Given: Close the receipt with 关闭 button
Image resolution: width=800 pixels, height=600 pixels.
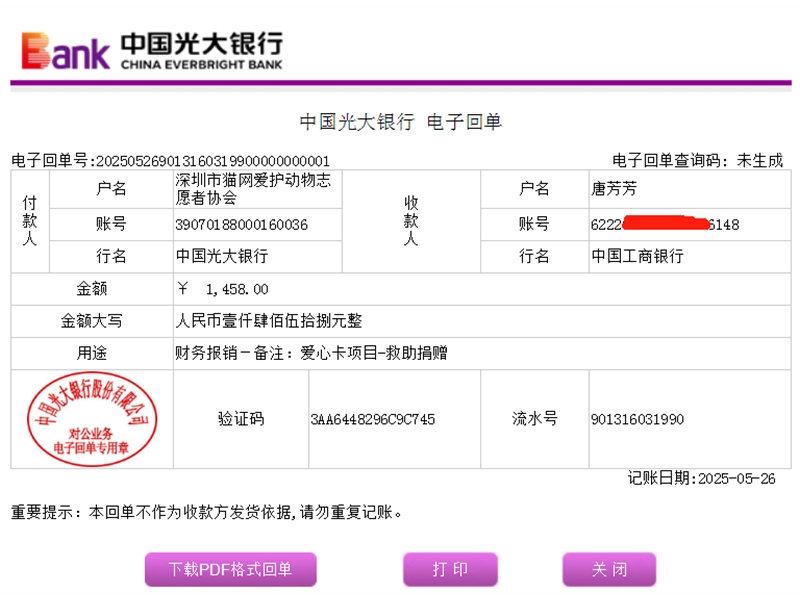Looking at the screenshot, I should pos(609,569).
